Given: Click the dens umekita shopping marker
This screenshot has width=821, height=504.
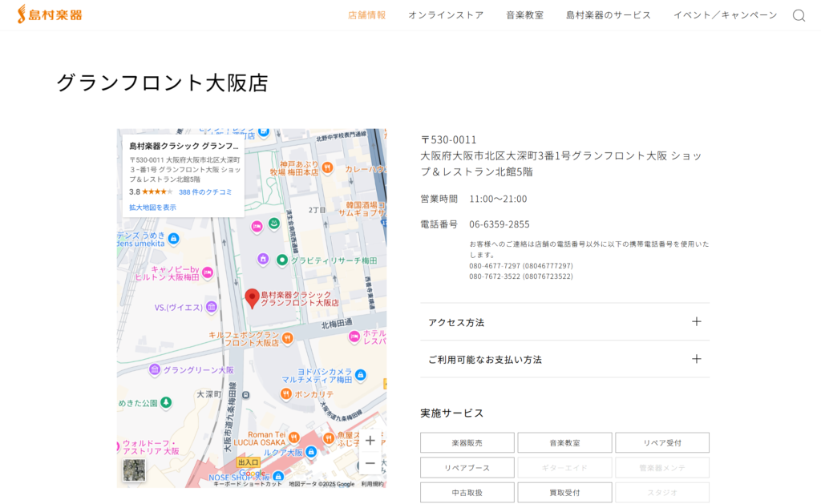Looking at the screenshot, I should tap(173, 239).
